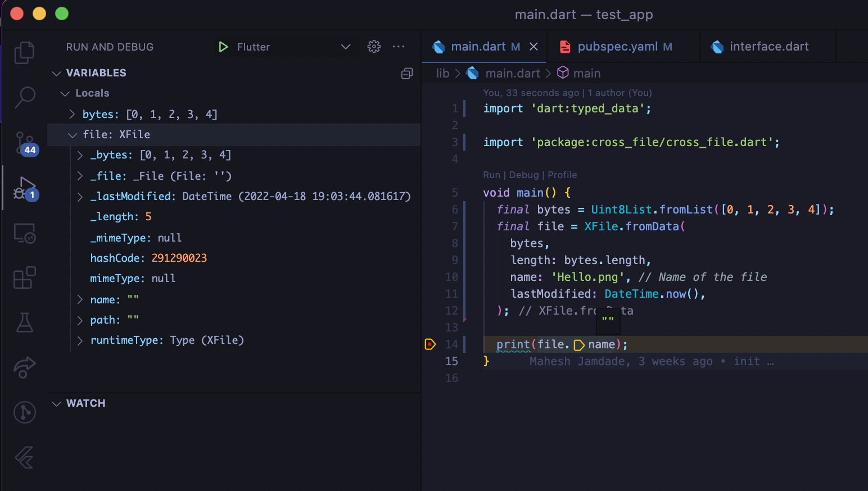
Task: Open the Explorer view in the sidebar
Action: point(24,52)
